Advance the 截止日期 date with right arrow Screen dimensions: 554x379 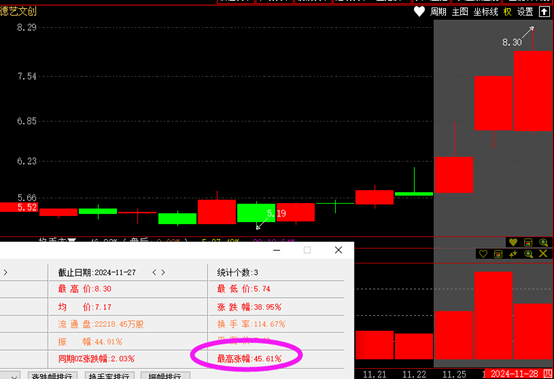(163, 272)
